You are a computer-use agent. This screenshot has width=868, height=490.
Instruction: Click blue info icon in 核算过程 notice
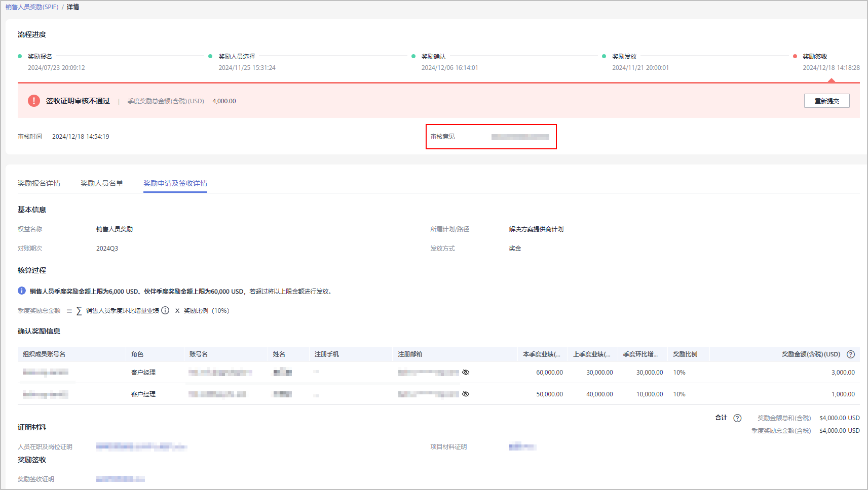click(22, 291)
